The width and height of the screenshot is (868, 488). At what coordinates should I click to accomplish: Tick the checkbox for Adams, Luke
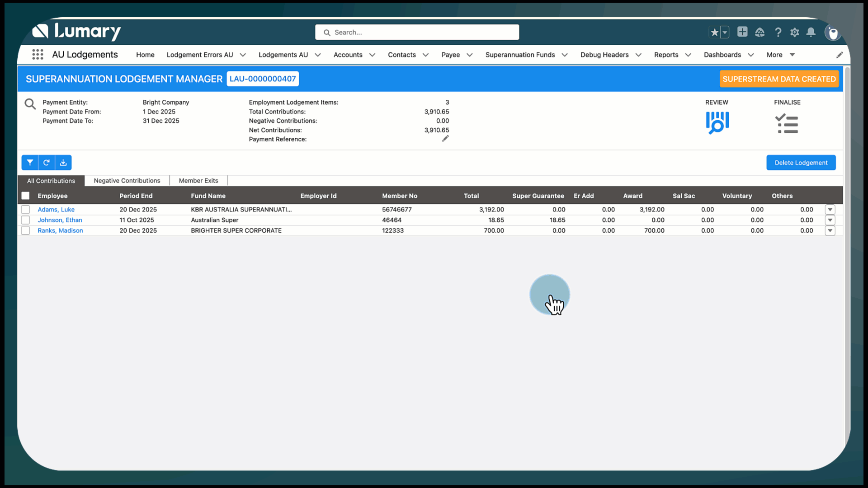[x=26, y=210]
